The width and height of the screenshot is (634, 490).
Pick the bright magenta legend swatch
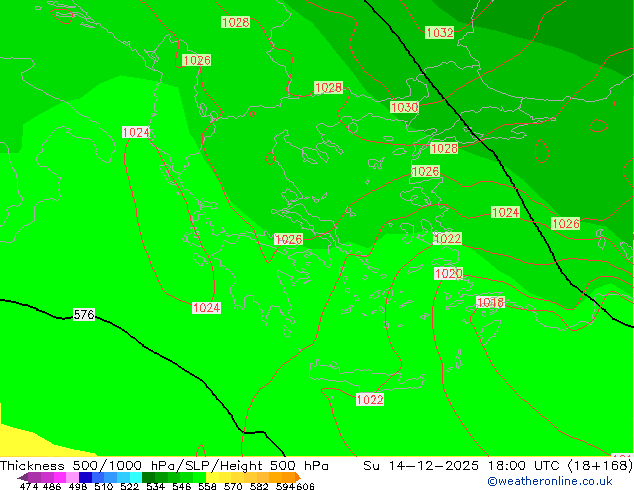(x=60, y=477)
